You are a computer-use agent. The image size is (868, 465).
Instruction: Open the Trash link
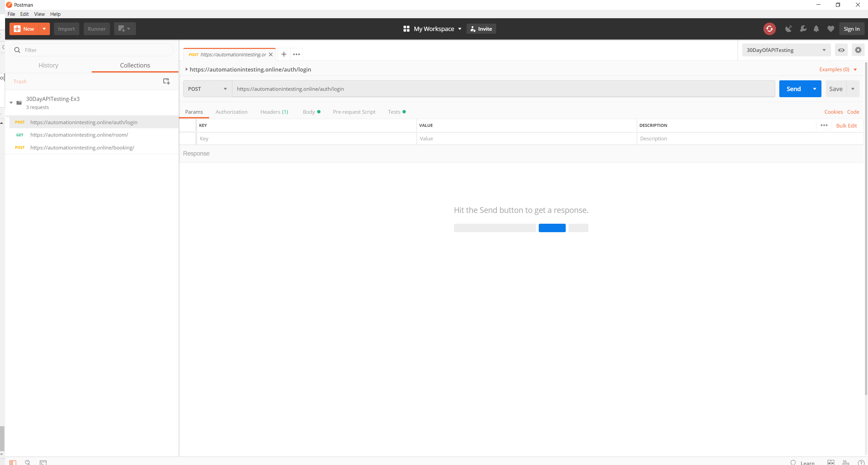coord(20,81)
